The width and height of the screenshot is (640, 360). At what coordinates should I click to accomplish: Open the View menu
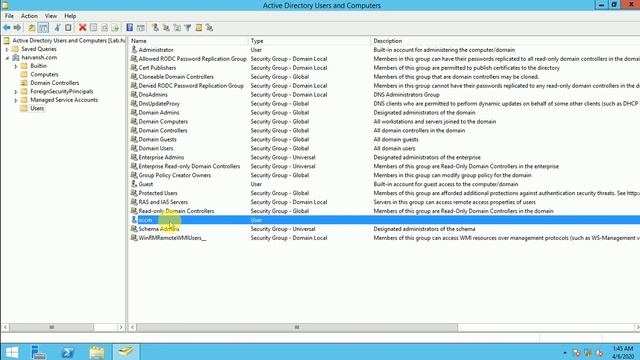[51, 16]
